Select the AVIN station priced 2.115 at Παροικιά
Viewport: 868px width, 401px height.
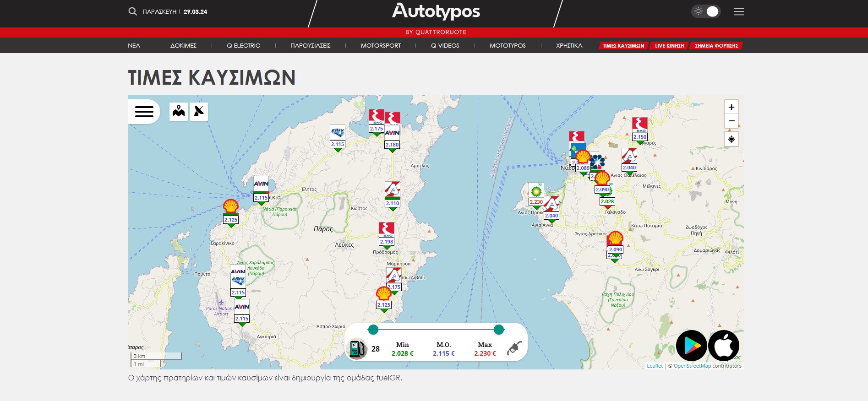click(261, 191)
